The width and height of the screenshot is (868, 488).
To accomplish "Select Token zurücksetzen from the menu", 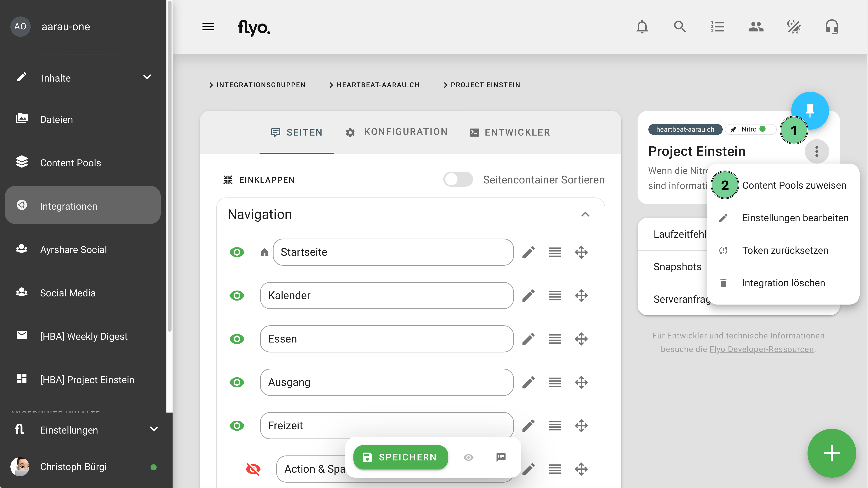I will click(785, 250).
